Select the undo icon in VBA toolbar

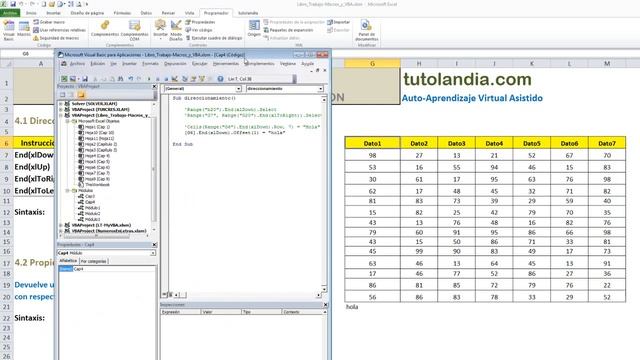click(131, 79)
